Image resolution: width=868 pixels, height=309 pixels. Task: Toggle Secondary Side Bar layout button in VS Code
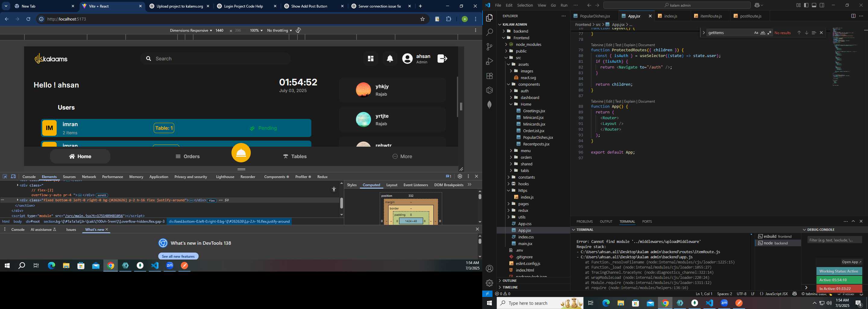(x=822, y=5)
